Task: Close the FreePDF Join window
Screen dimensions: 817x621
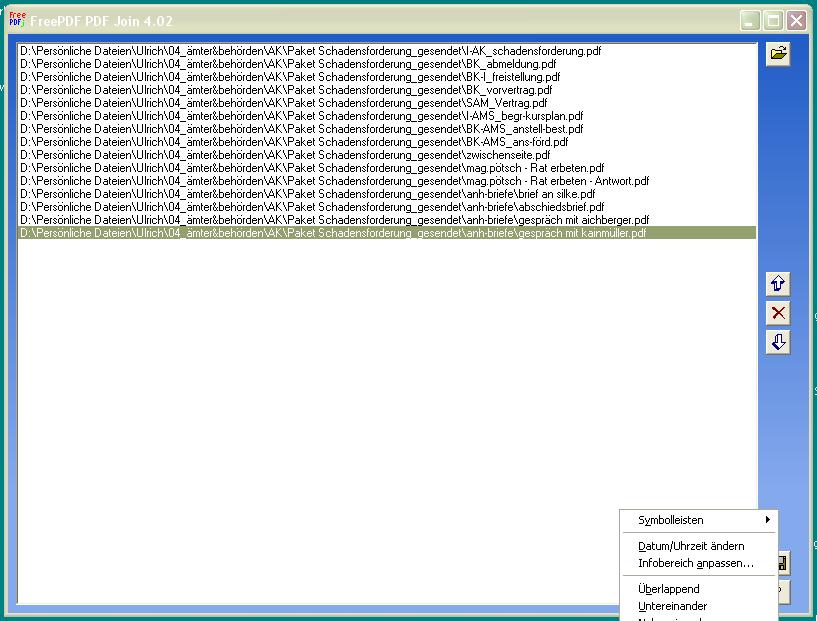Action: pos(797,21)
